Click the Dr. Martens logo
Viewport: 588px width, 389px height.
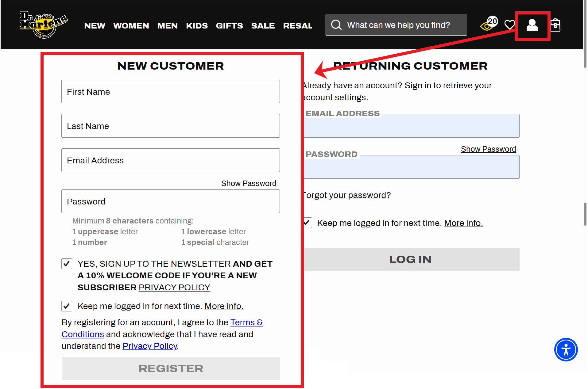[43, 25]
